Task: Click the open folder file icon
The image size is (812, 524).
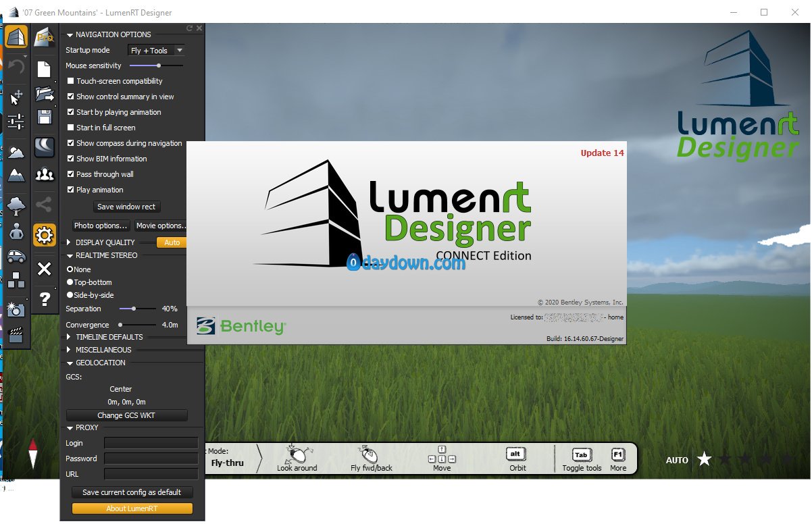Action: coord(45,94)
